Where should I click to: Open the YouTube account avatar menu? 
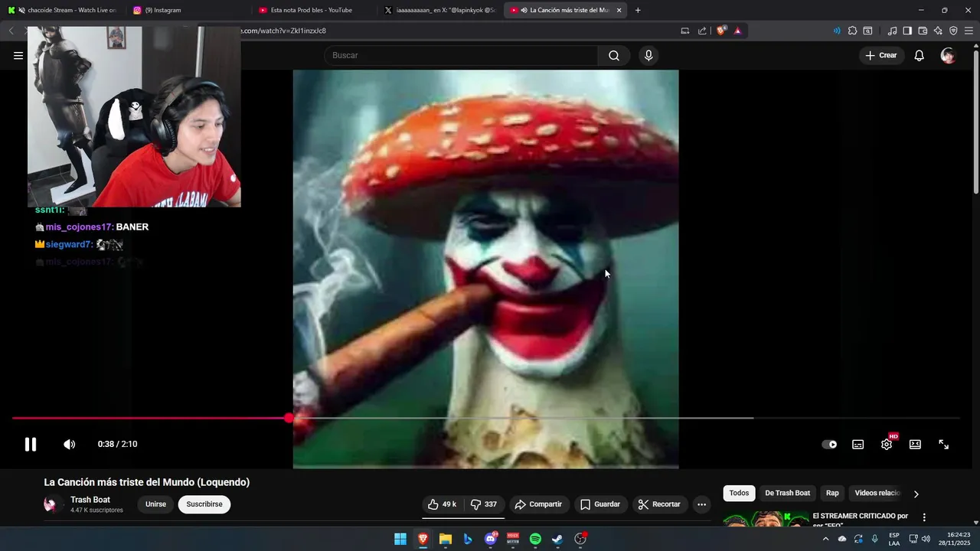(x=948, y=55)
